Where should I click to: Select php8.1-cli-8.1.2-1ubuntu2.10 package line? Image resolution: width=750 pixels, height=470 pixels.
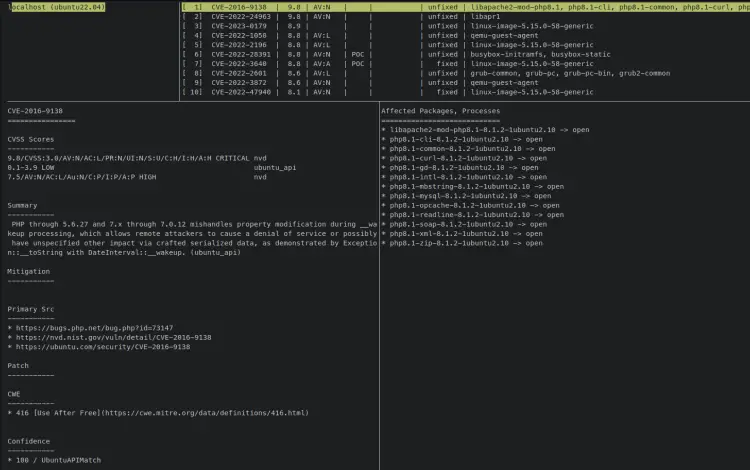pos(462,140)
